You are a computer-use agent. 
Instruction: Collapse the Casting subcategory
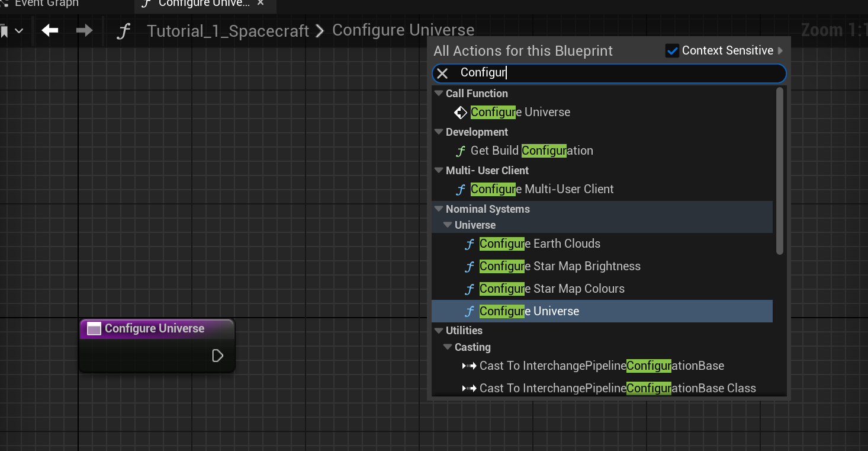448,347
